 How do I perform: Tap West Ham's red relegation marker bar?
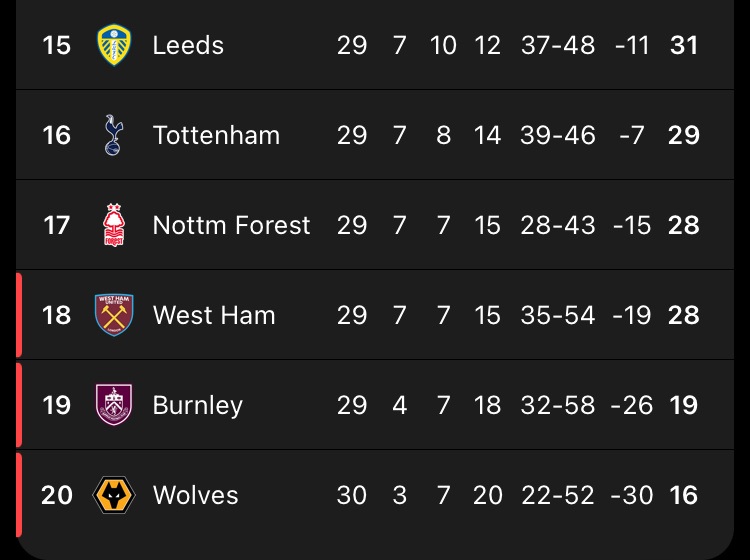pyautogui.click(x=19, y=315)
